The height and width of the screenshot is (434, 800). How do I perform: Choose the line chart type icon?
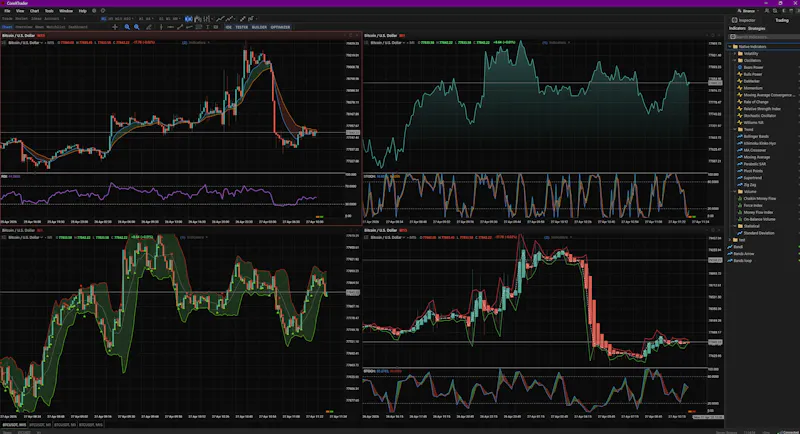click(220, 19)
